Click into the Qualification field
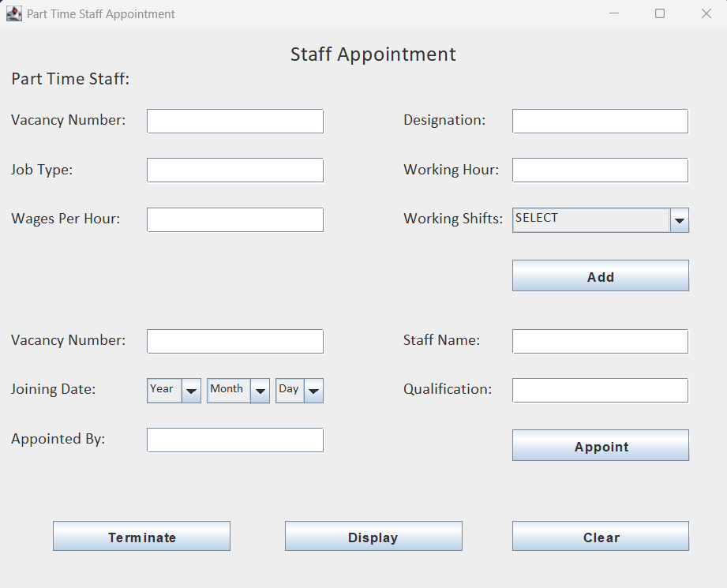This screenshot has width=727, height=588. [600, 390]
